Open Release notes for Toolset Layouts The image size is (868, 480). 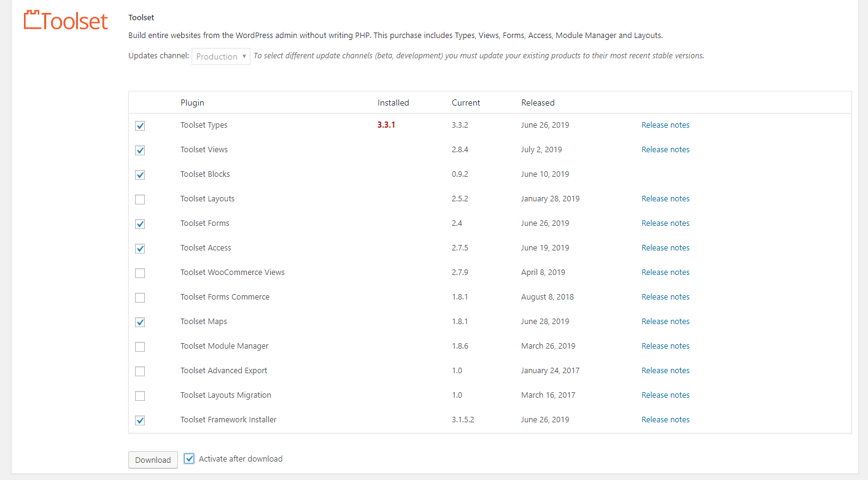point(665,199)
